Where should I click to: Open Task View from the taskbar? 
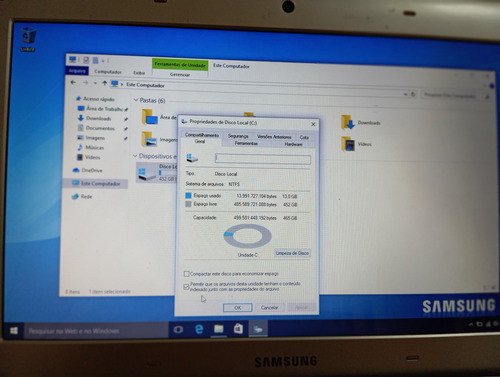tap(178, 330)
